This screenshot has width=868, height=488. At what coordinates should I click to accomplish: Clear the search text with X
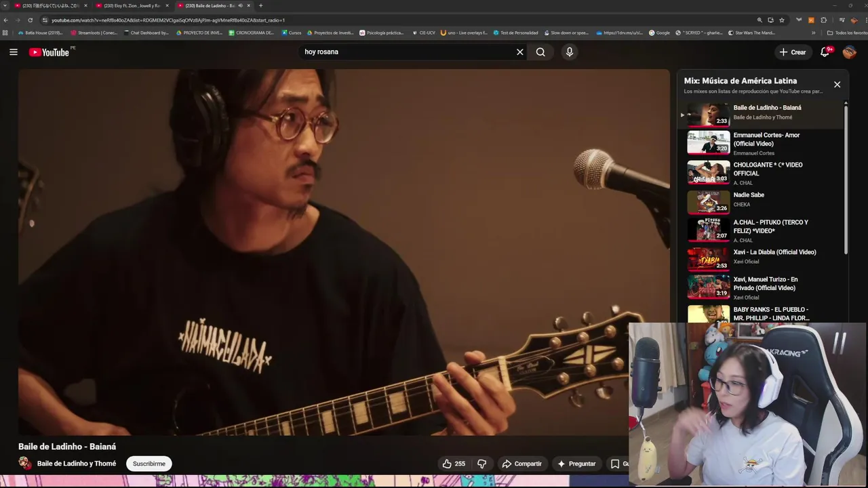520,52
